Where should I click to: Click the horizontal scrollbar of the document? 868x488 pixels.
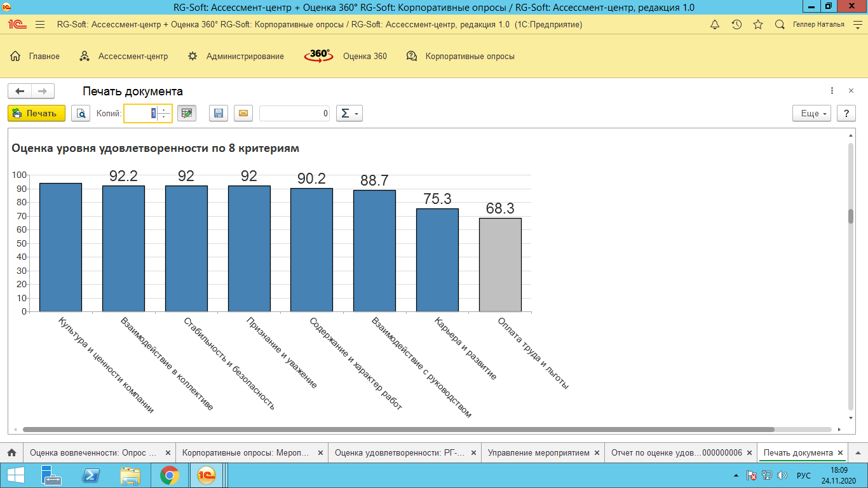398,430
